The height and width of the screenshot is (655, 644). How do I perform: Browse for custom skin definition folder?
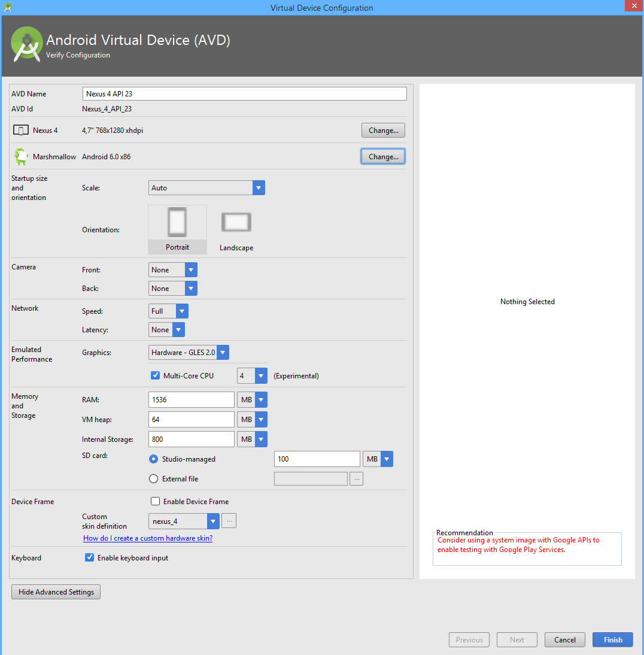tap(229, 521)
